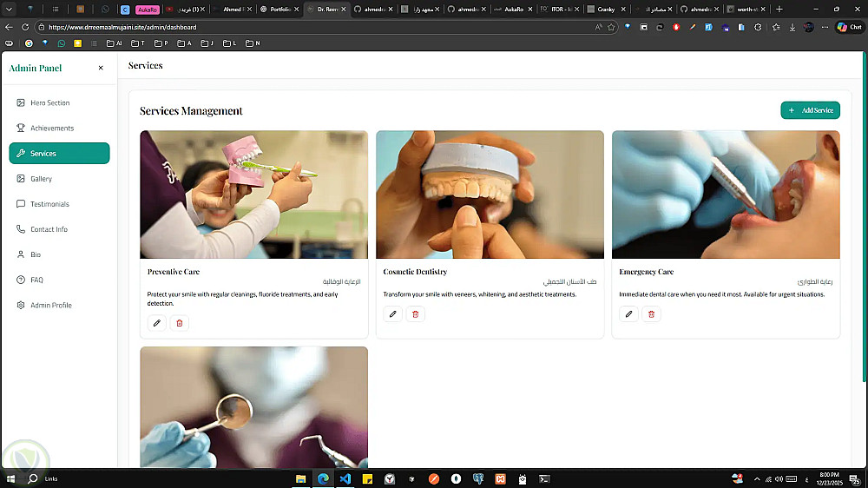
Task: Click the dental mirror card image
Action: click(x=254, y=407)
